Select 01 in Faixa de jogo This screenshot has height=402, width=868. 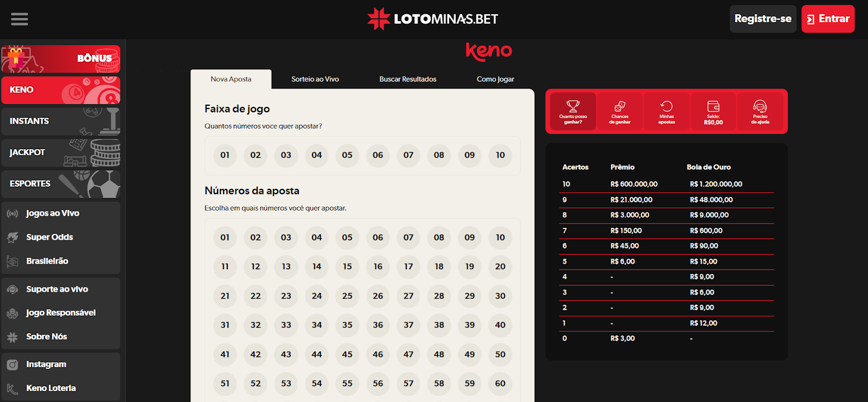click(x=225, y=155)
